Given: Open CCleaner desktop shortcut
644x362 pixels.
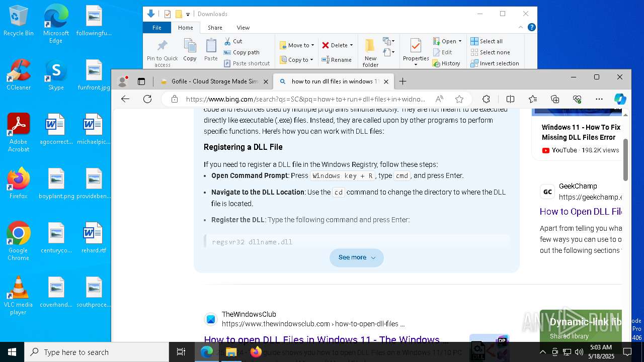Looking at the screenshot, I should [18, 75].
